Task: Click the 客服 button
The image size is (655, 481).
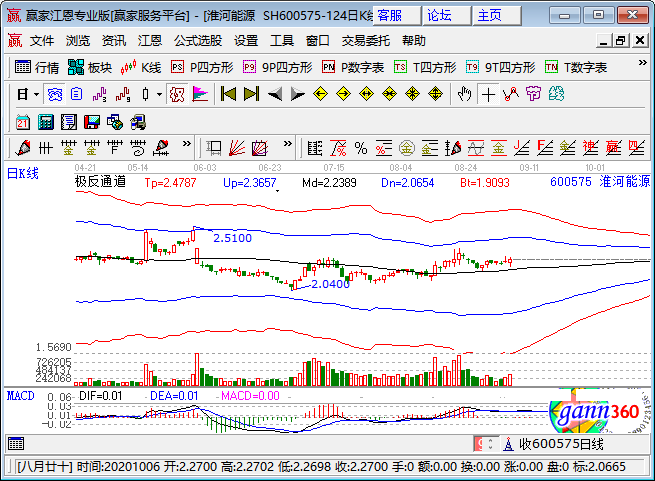Action: coord(396,16)
